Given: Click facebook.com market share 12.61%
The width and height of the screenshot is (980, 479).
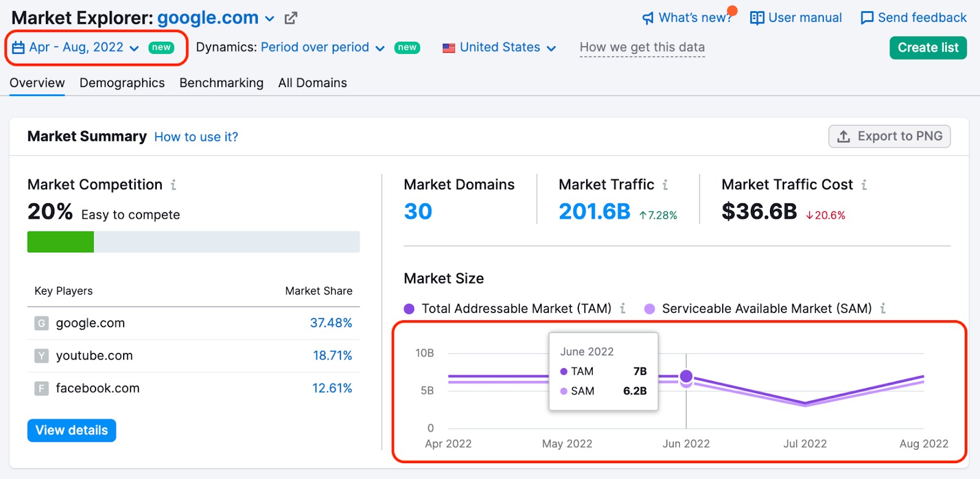Looking at the screenshot, I should pyautogui.click(x=332, y=388).
